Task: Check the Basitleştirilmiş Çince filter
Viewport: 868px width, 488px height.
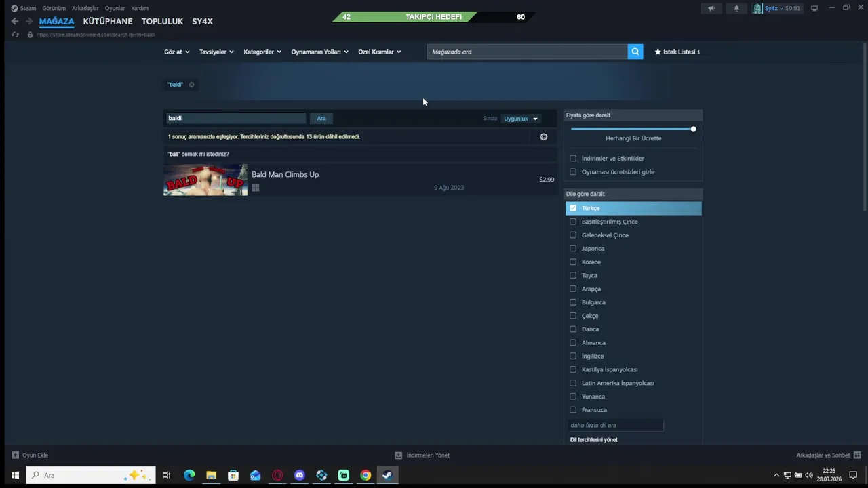Action: [x=573, y=222]
